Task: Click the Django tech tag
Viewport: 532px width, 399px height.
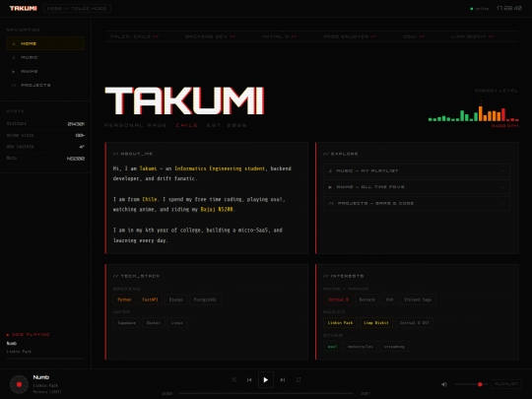Action: coord(175,299)
